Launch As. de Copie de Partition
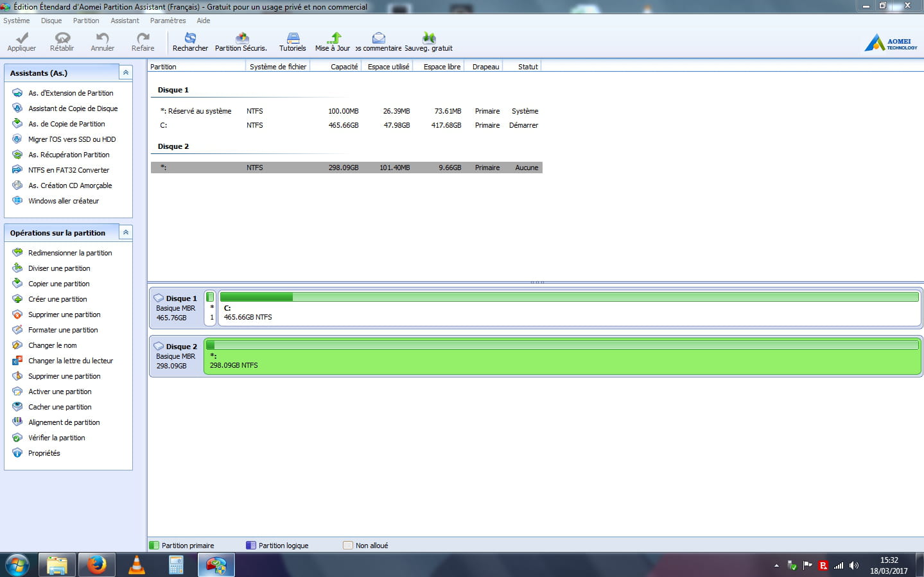 66,124
